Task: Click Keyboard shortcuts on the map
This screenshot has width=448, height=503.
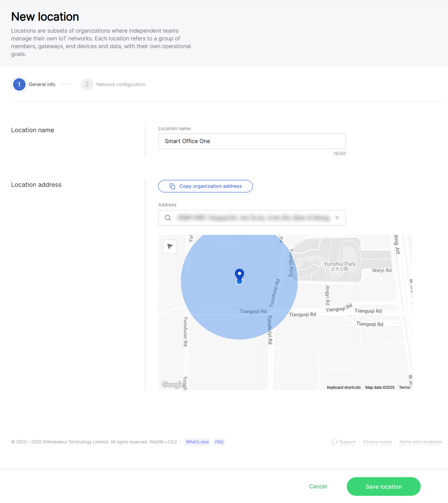Action: pyautogui.click(x=343, y=387)
